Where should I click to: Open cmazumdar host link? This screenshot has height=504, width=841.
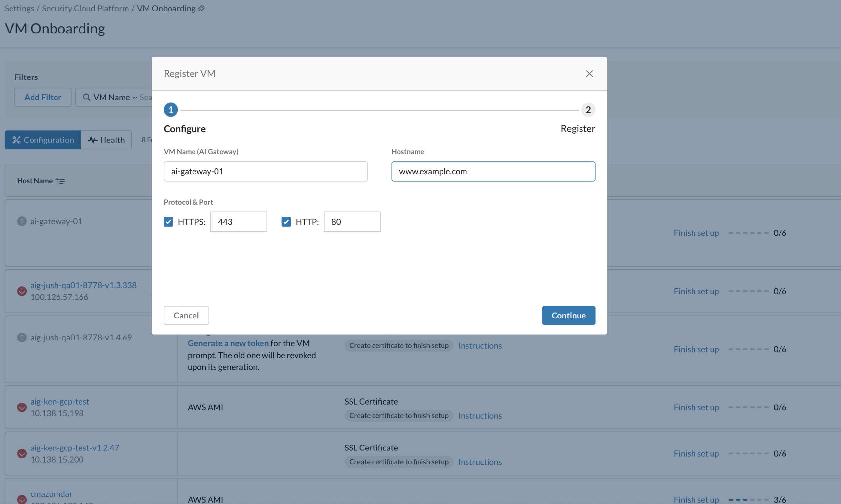point(51,494)
